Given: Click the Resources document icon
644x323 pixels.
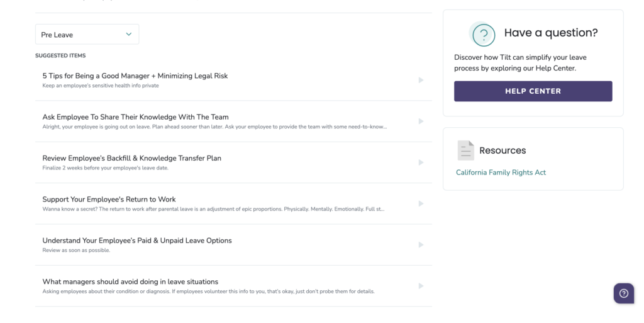Looking at the screenshot, I should click(x=466, y=150).
